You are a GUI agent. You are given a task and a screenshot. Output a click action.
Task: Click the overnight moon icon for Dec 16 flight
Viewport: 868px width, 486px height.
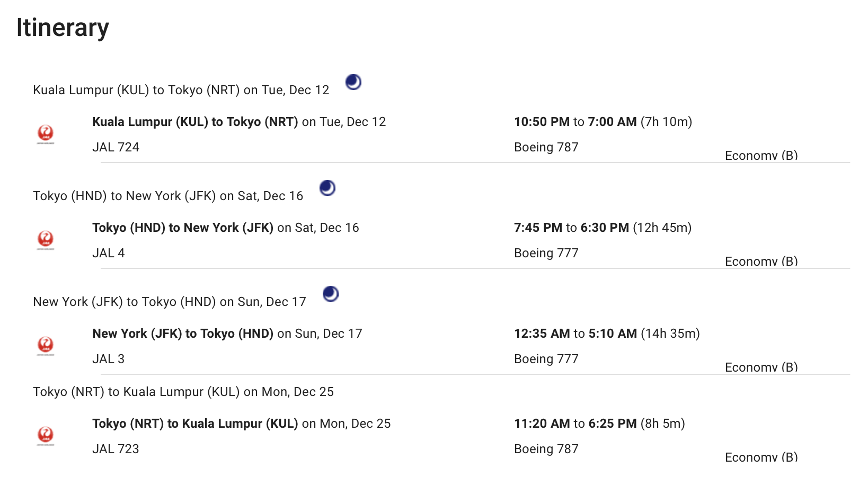(x=327, y=188)
